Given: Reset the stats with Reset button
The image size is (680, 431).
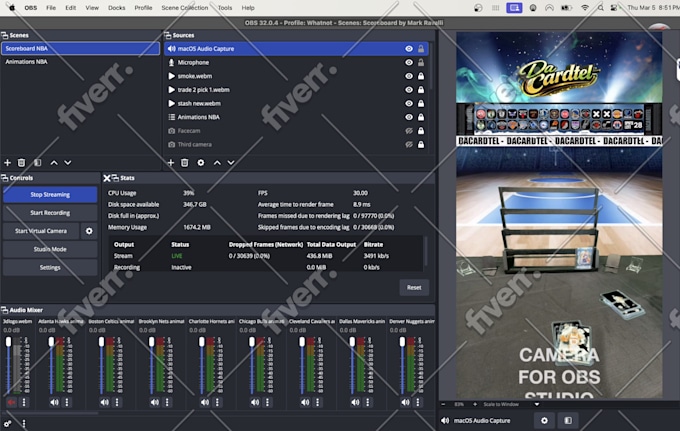Looking at the screenshot, I should point(414,287).
